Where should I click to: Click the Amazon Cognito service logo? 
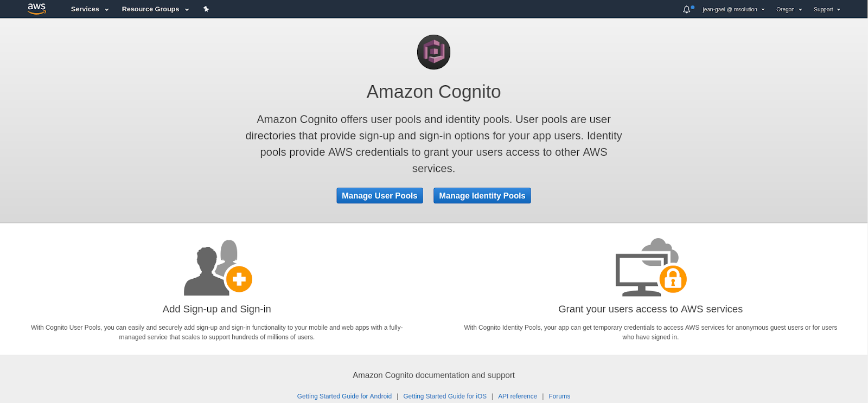(x=433, y=52)
